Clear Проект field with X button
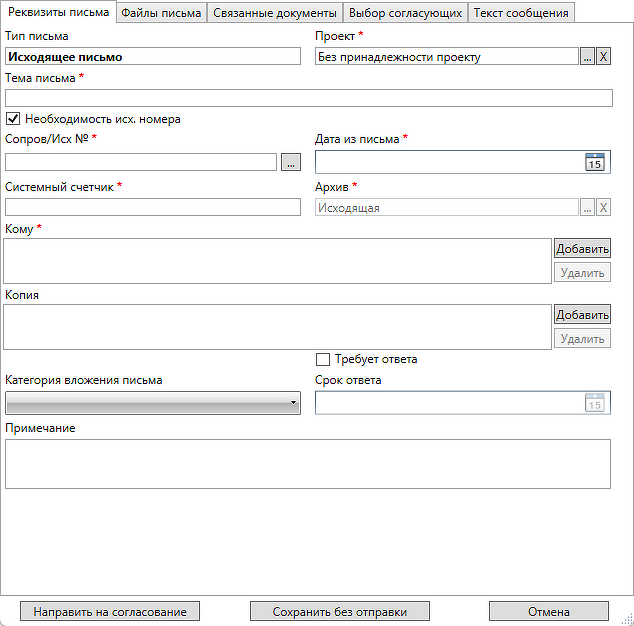 603,57
